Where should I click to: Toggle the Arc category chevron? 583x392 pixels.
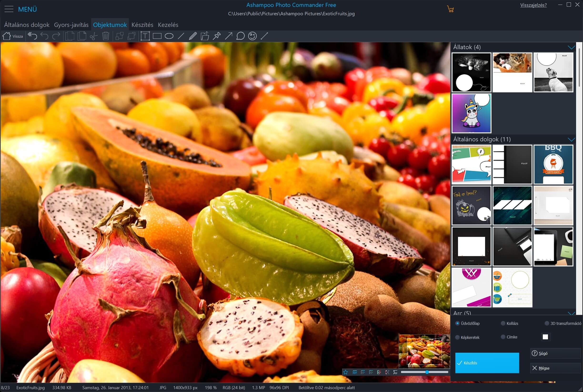tap(571, 313)
